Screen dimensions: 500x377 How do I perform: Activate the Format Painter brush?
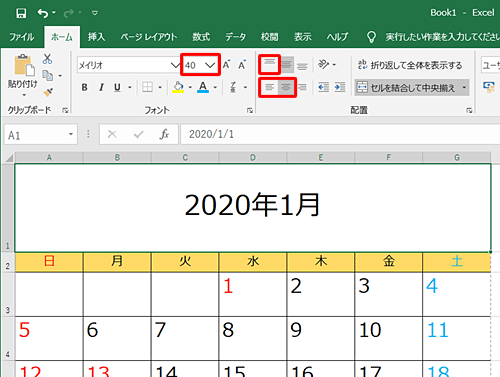click(x=48, y=92)
